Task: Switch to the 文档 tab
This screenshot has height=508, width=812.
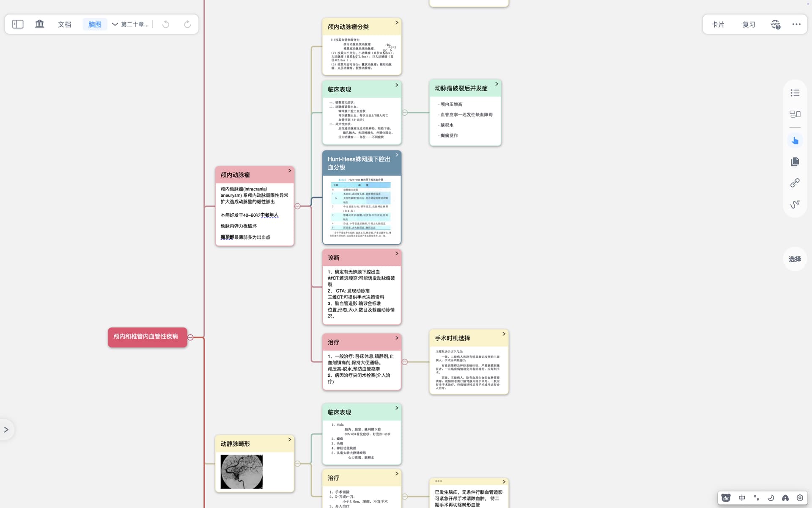Action: [65, 24]
